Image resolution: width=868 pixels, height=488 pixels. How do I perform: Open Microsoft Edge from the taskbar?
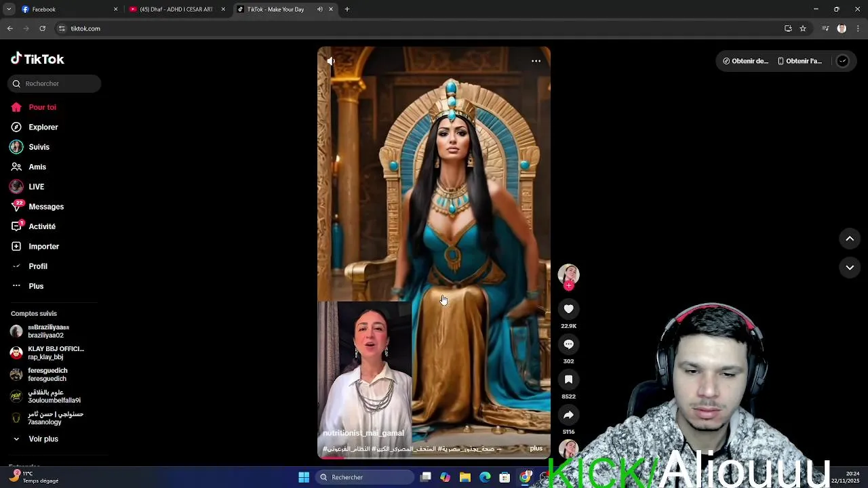485,477
